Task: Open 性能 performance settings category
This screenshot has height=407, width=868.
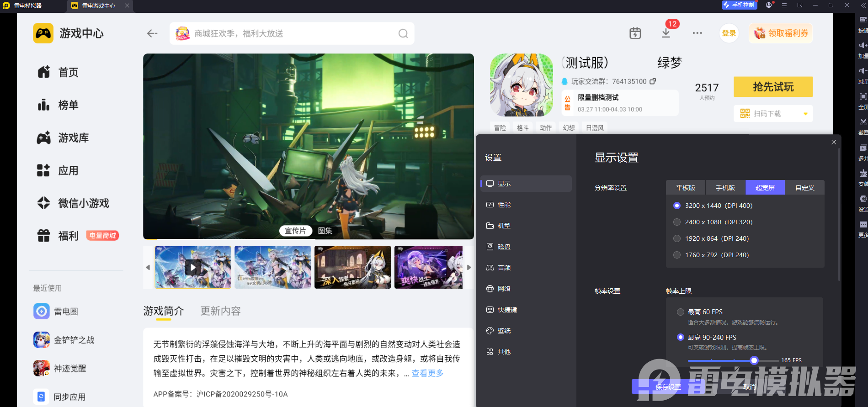Action: tap(526, 205)
